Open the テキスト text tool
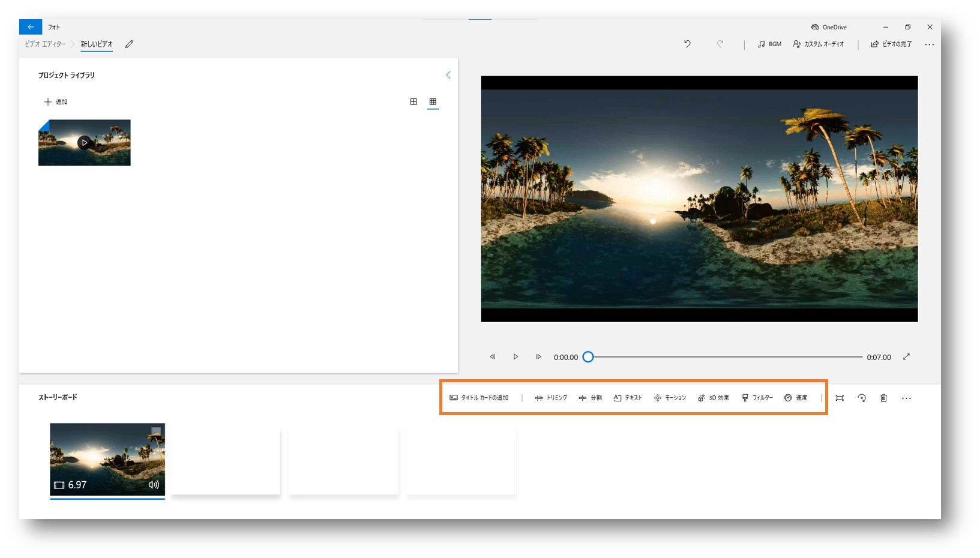The height and width of the screenshot is (558, 980). tap(628, 398)
